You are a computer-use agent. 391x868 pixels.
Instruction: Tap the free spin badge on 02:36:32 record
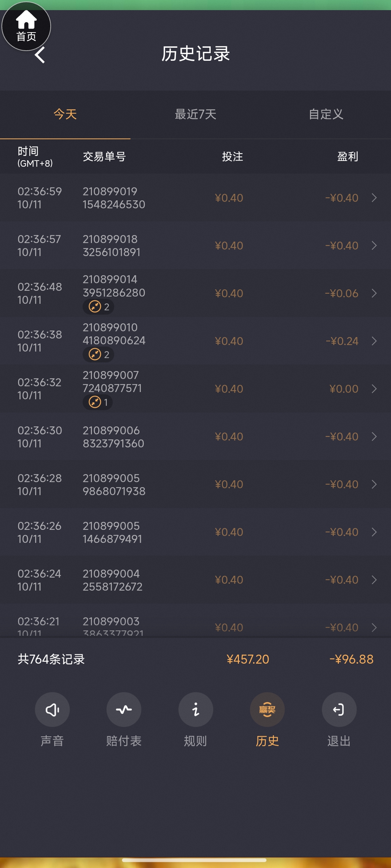tap(98, 402)
